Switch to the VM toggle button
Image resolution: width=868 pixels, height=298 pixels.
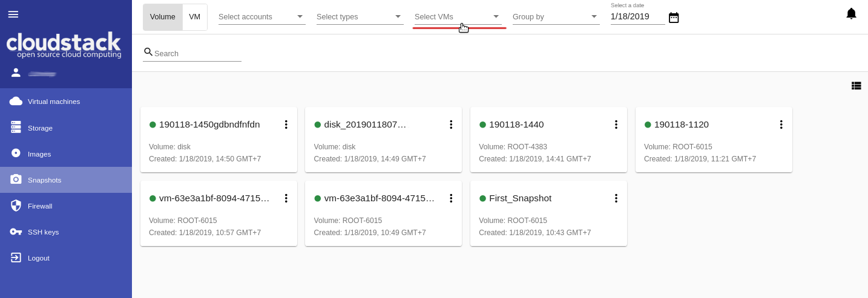[194, 17]
